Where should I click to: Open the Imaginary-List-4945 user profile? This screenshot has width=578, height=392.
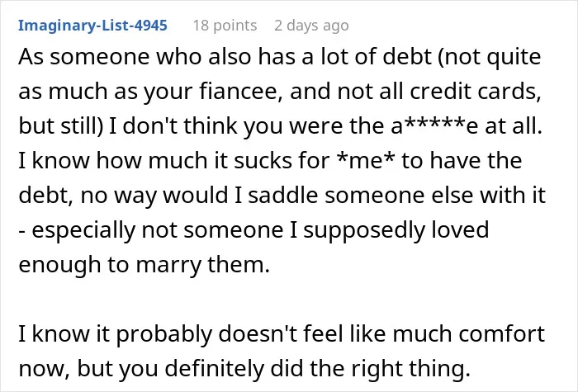(92, 26)
